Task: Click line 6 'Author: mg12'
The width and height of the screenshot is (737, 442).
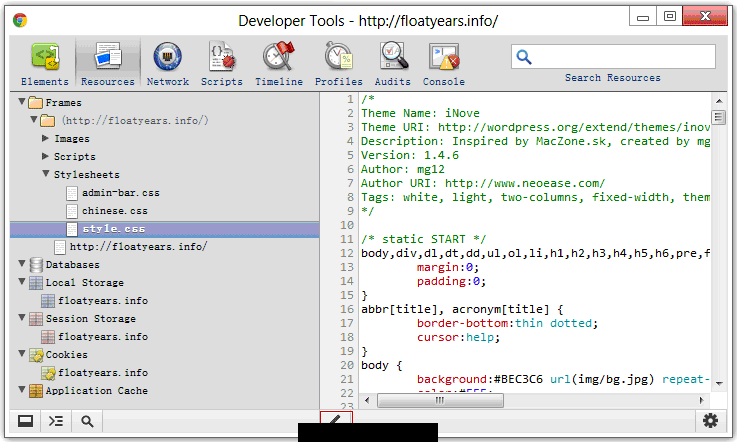Action: click(403, 169)
